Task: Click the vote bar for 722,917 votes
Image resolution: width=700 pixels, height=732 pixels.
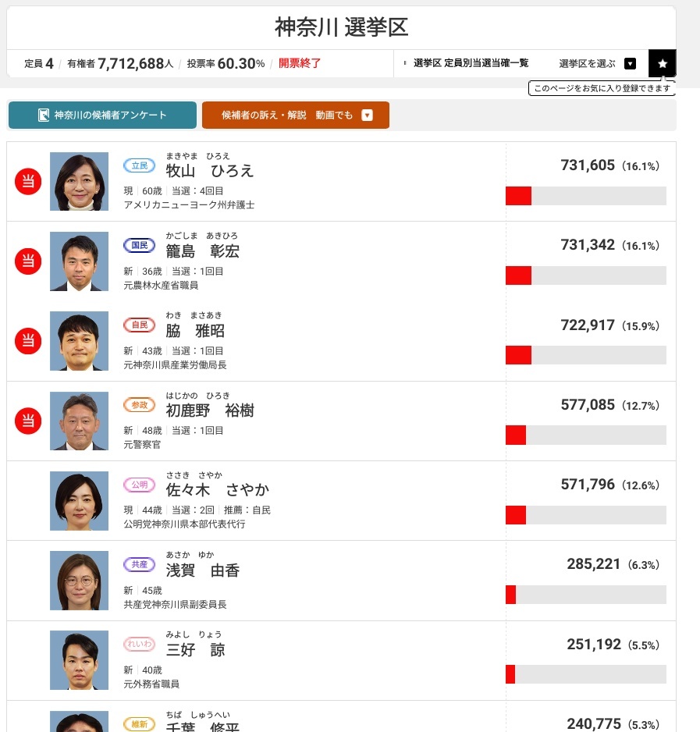Action: pos(585,355)
